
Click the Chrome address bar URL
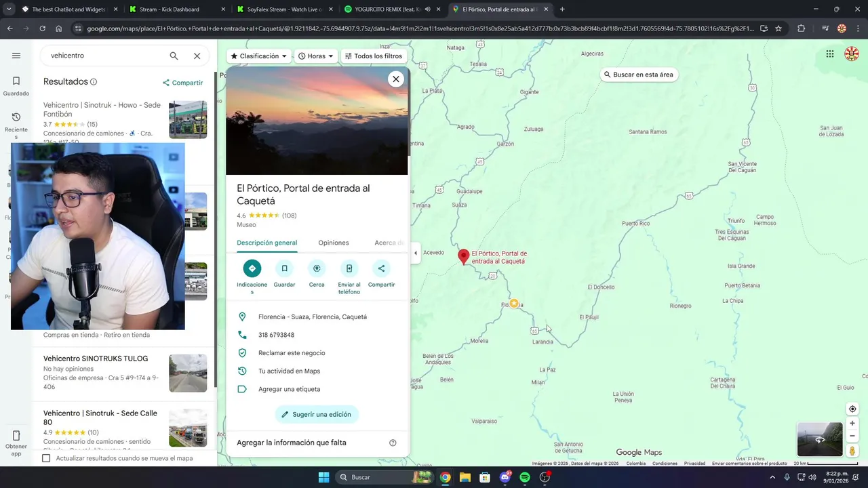coord(420,28)
